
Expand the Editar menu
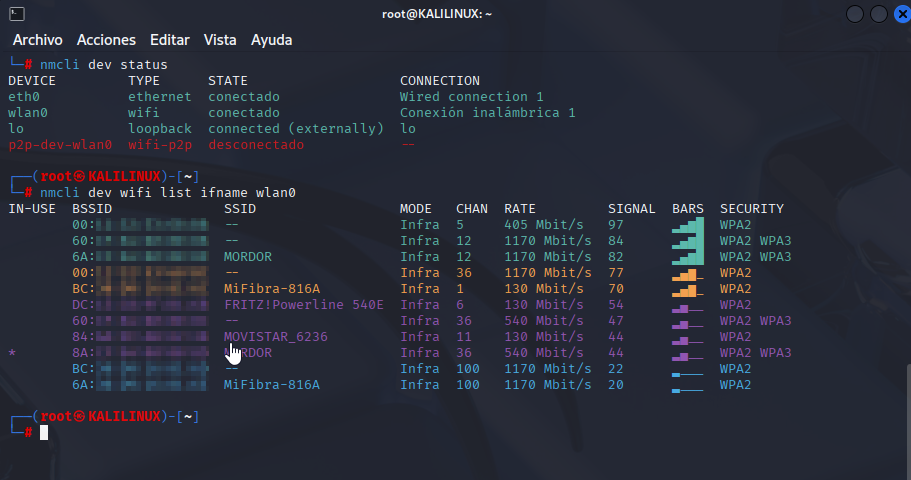click(169, 40)
